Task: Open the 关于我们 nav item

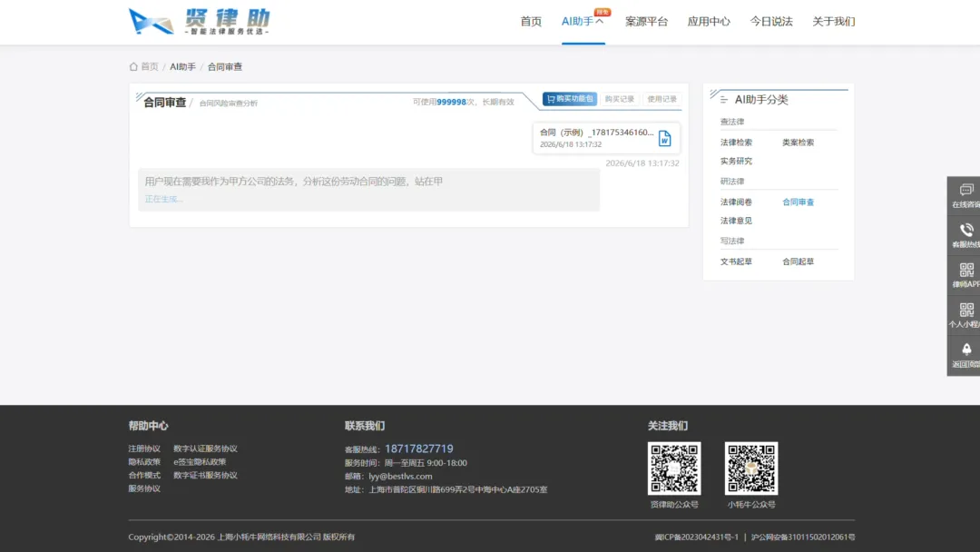Action: coord(834,21)
